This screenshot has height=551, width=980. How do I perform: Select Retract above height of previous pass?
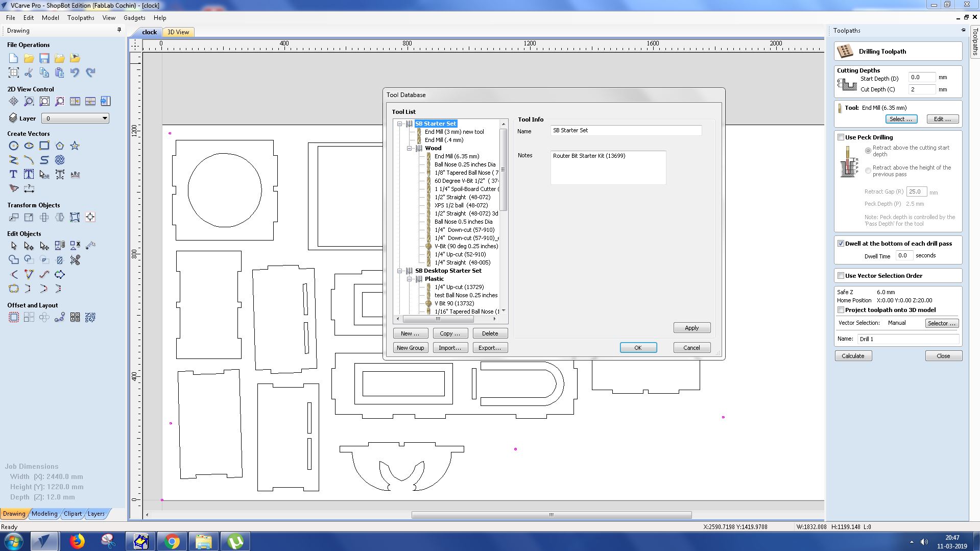pyautogui.click(x=868, y=171)
